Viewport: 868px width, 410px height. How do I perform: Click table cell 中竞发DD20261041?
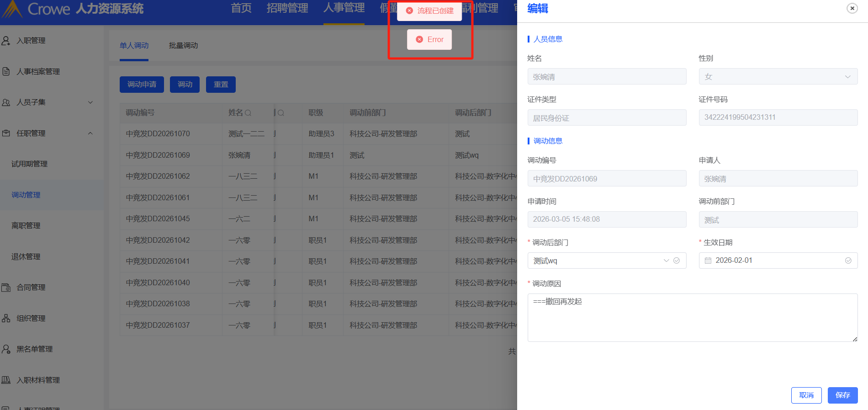coord(158,261)
